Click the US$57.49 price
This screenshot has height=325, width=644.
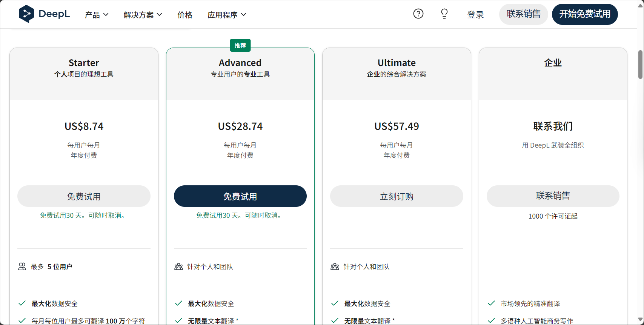point(397,126)
